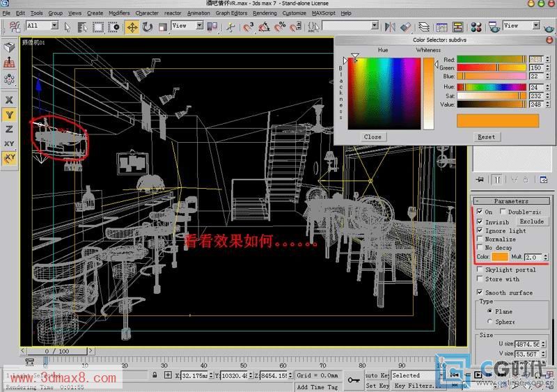Open the Layer Manager icon

pyautogui.click(x=424, y=27)
